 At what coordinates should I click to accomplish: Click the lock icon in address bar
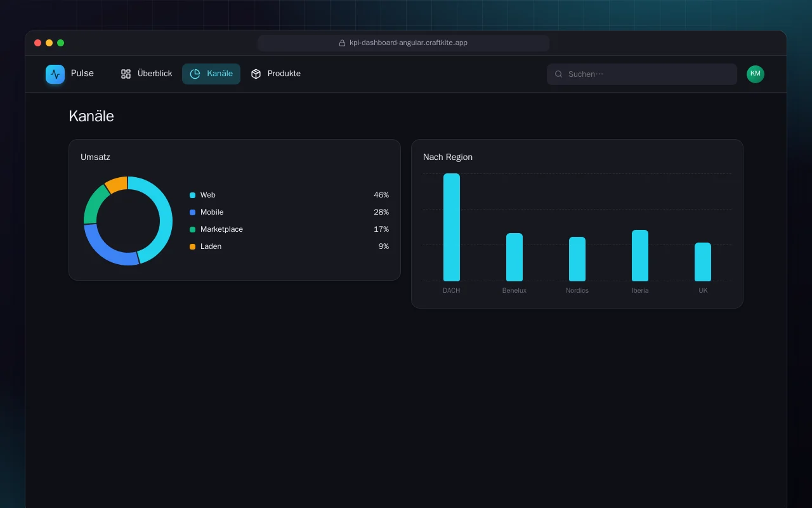pos(343,43)
